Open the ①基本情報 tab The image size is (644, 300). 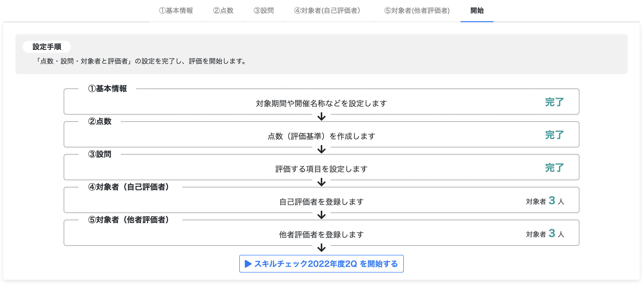(x=176, y=11)
